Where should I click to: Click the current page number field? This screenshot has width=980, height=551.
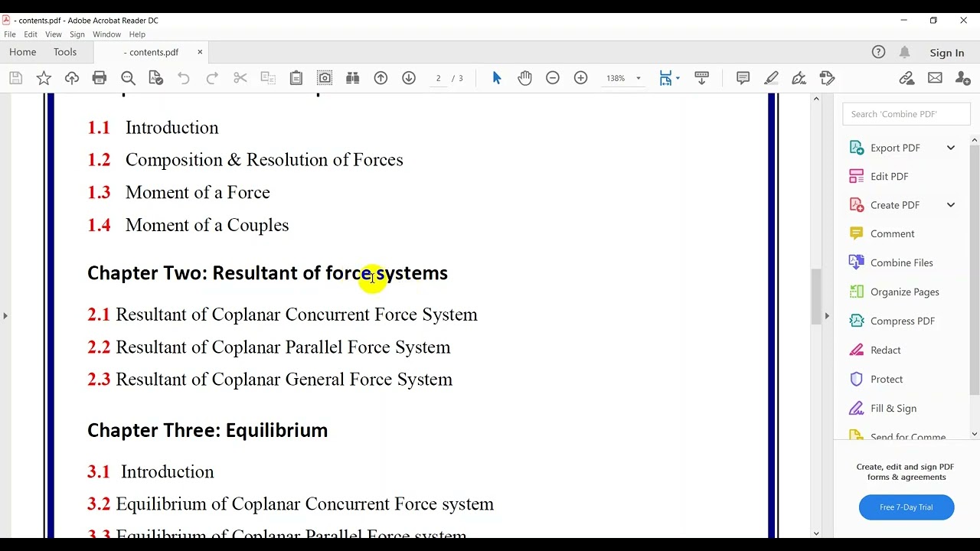(438, 78)
